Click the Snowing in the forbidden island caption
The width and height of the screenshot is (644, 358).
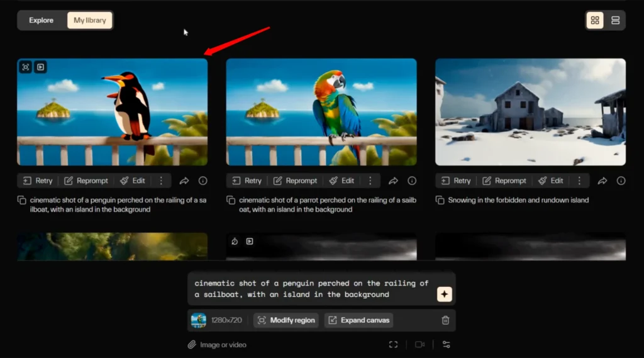pos(518,200)
